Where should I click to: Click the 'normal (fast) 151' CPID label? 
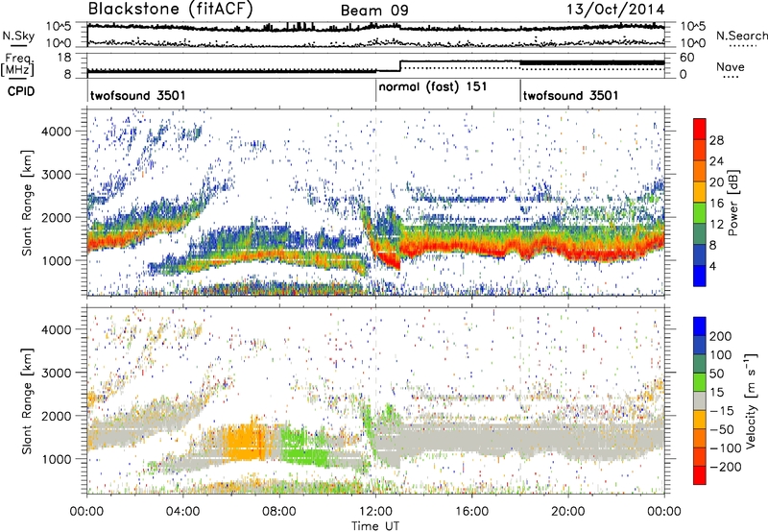pos(433,86)
